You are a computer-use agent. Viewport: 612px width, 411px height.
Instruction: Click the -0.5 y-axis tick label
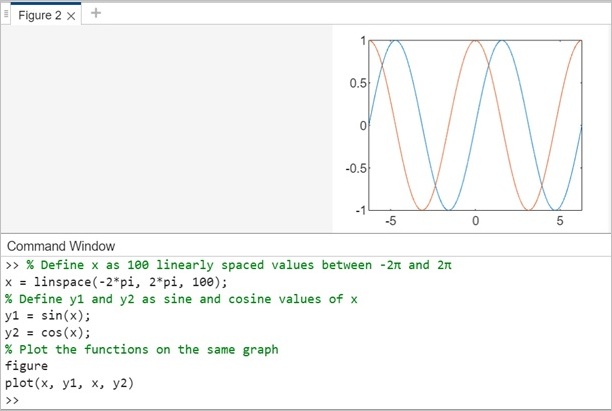pyautogui.click(x=352, y=168)
